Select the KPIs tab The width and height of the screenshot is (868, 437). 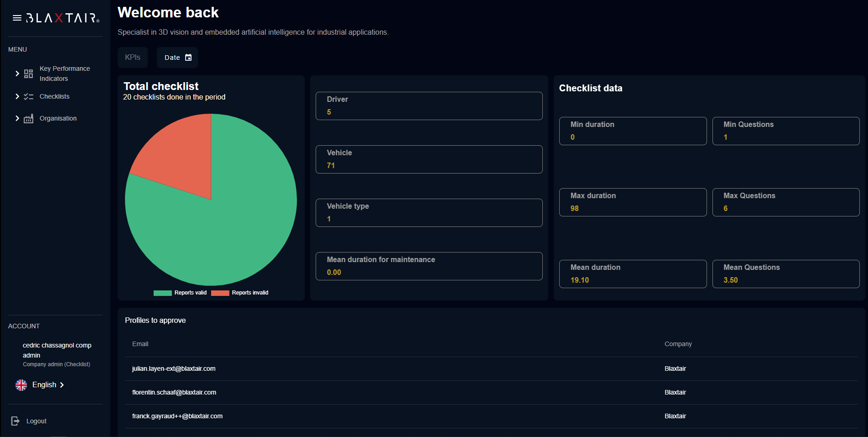pos(133,58)
